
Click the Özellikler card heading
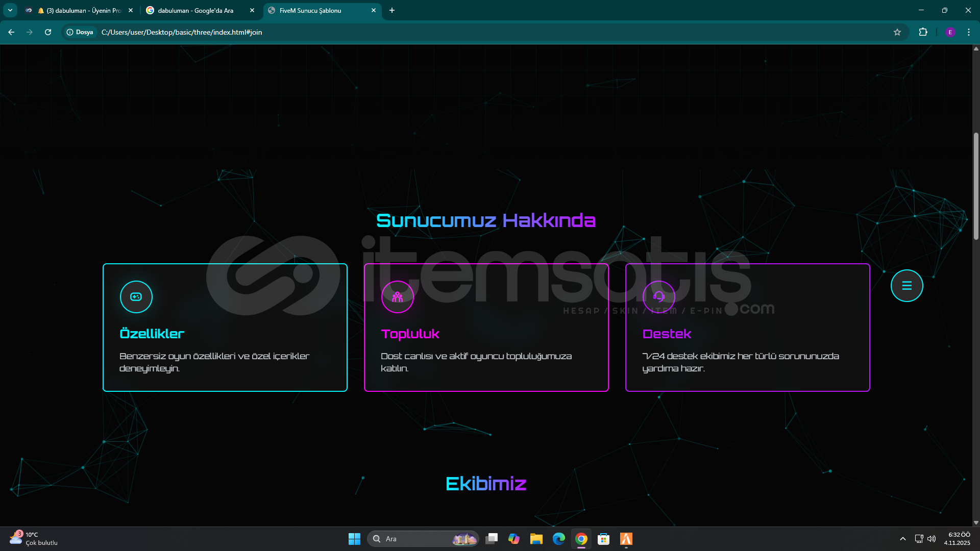click(152, 334)
